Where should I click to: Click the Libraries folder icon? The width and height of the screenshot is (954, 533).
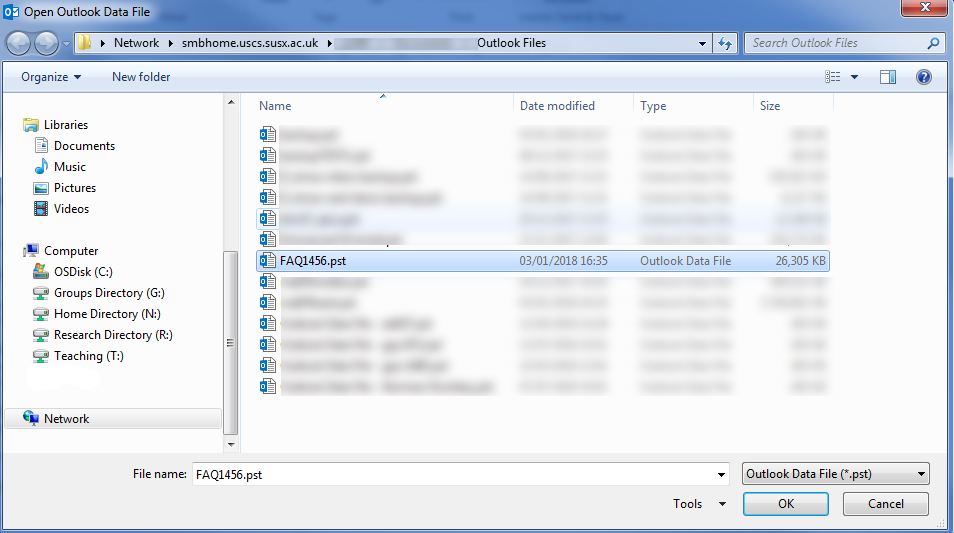click(x=31, y=125)
